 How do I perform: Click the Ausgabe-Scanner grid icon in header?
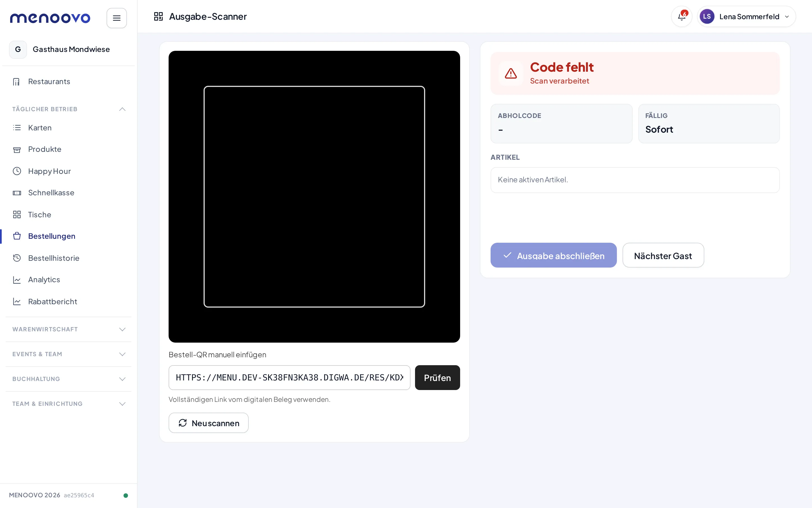(x=158, y=16)
